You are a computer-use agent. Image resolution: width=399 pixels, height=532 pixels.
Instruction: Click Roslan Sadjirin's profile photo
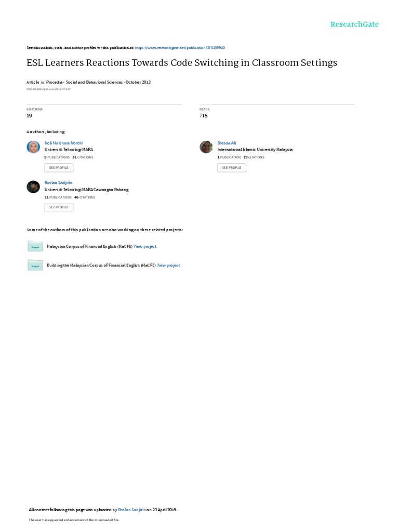pos(33,187)
